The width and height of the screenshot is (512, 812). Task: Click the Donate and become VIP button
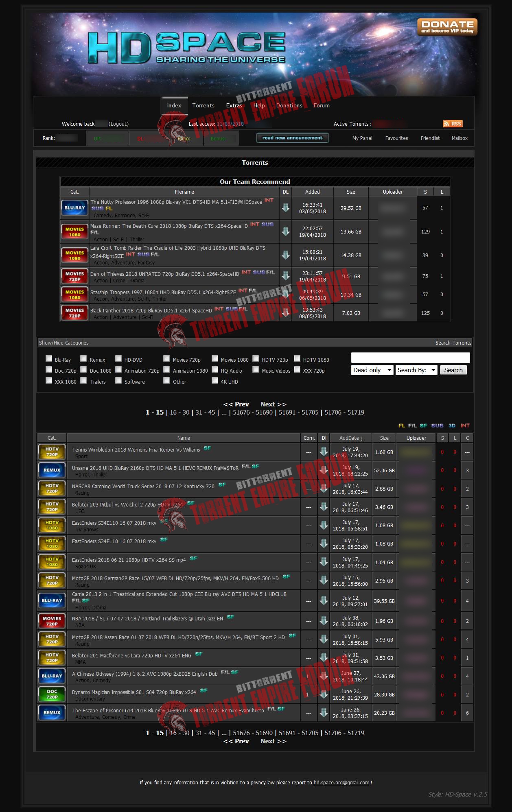click(447, 27)
